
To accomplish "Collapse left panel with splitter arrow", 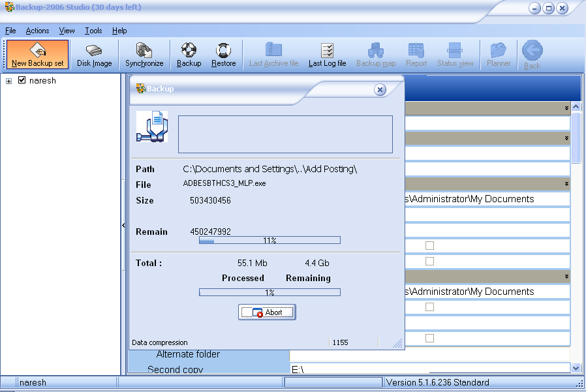I will [123, 225].
